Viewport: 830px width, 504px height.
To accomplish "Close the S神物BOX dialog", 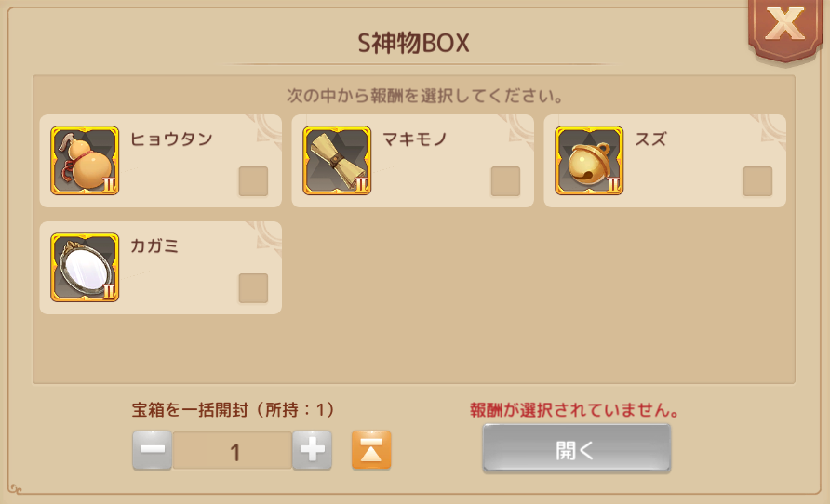I will [785, 26].
